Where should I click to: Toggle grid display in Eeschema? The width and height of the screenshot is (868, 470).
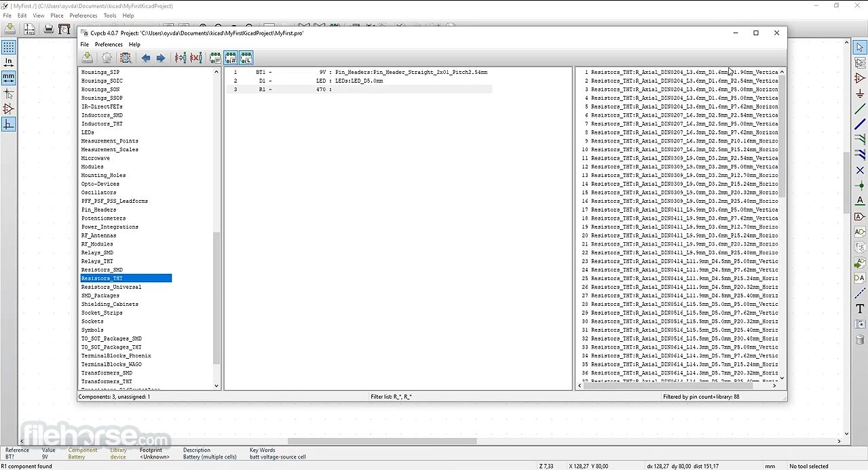pyautogui.click(x=8, y=47)
